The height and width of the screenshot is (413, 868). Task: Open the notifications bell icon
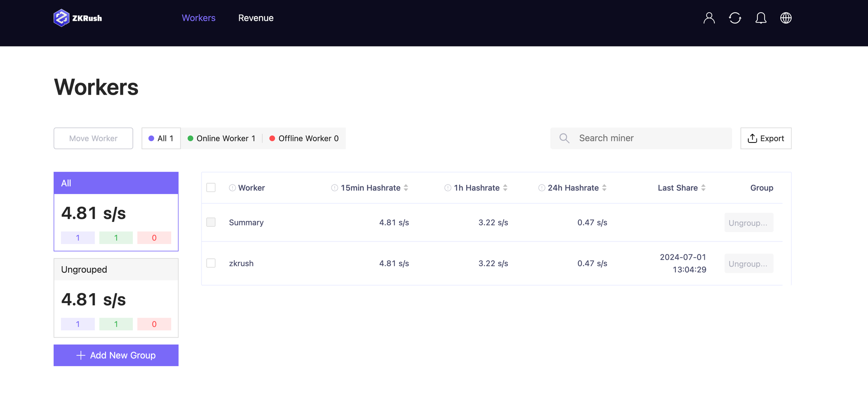tap(760, 18)
